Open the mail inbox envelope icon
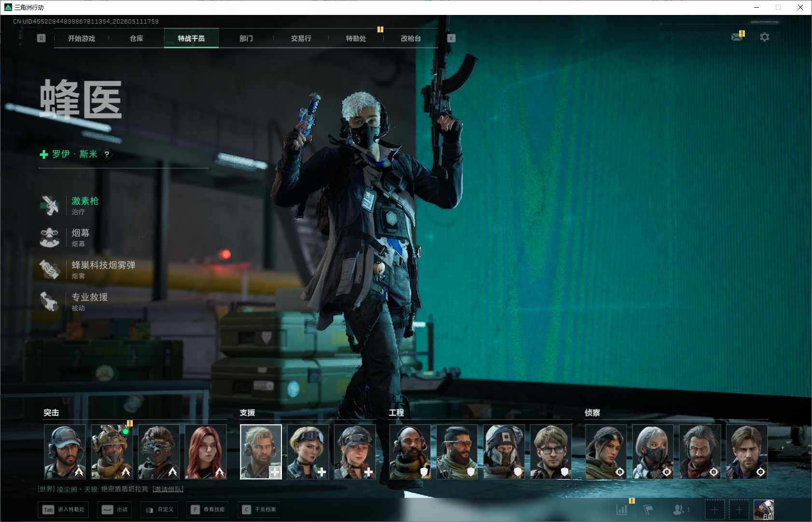 point(737,37)
